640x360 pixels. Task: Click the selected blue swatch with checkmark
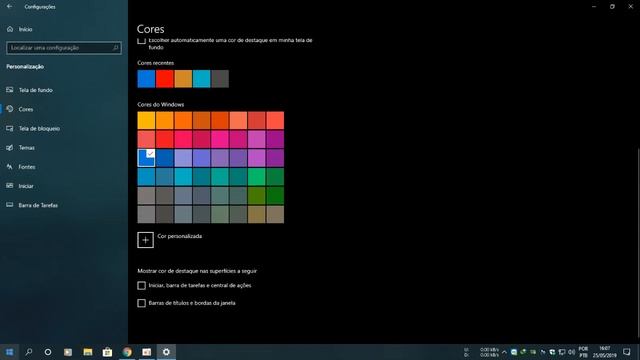tap(146, 158)
